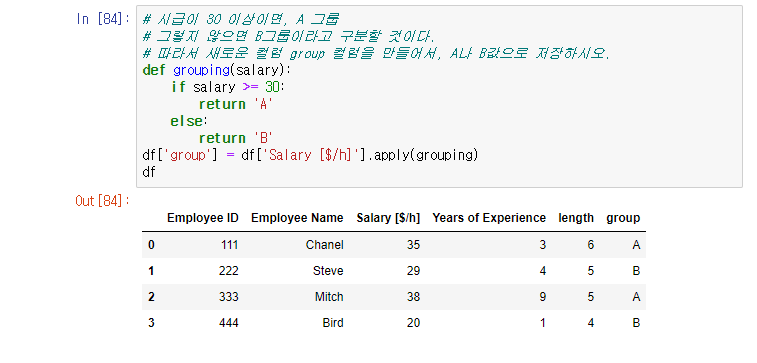Click the length column header
This screenshot has height=363, width=757.
click(x=576, y=218)
